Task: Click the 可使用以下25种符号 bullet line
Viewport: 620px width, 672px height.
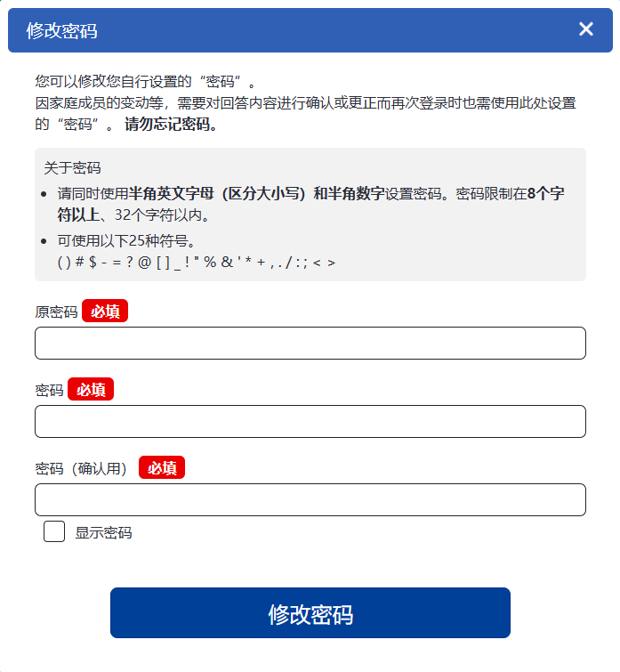Action: [x=126, y=241]
